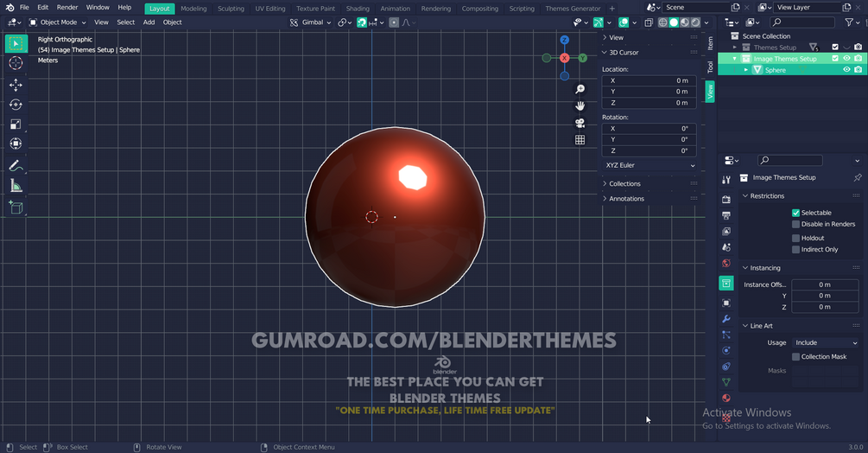Click the Blender logo menu icon
This screenshot has width=868, height=453.
click(10, 7)
